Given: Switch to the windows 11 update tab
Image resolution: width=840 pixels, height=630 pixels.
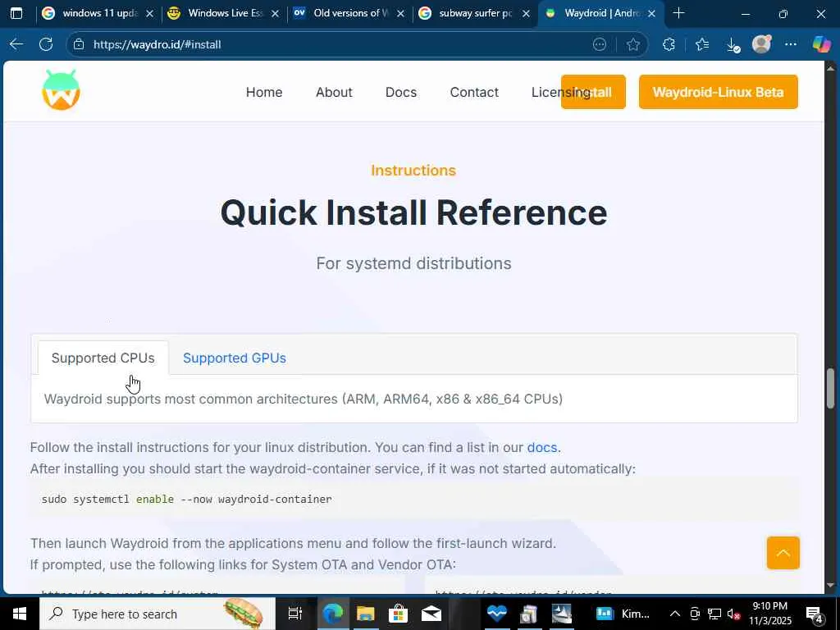Looking at the screenshot, I should (91, 13).
